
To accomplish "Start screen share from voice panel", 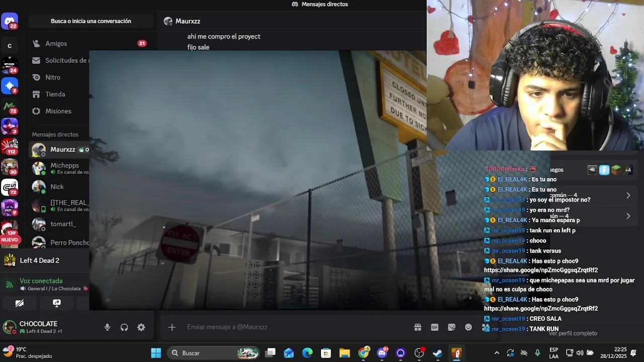I will (x=57, y=303).
